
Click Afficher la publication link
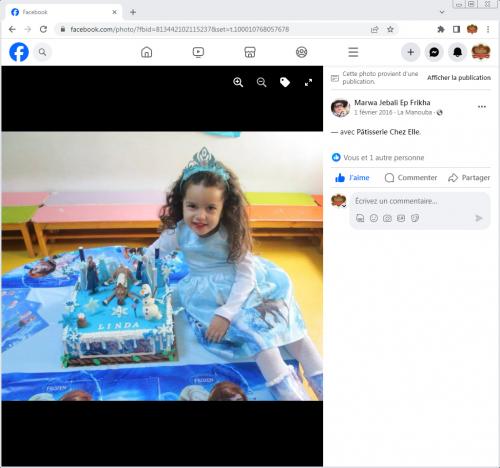[x=459, y=78]
